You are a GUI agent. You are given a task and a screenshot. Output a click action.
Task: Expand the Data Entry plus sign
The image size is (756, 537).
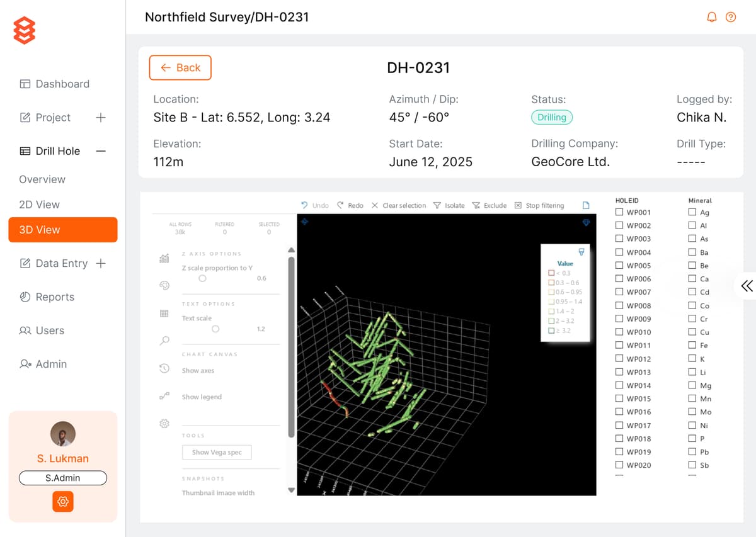[101, 263]
